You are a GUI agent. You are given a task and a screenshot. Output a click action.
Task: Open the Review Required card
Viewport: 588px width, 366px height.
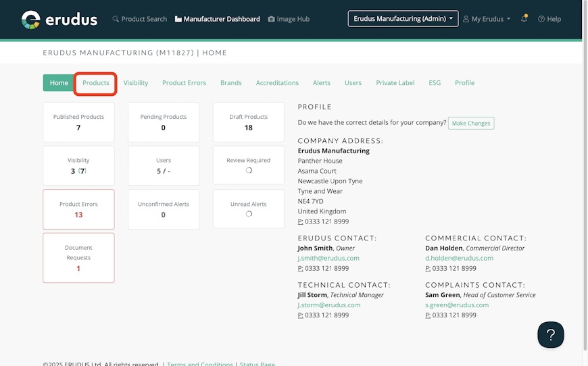coord(249,165)
